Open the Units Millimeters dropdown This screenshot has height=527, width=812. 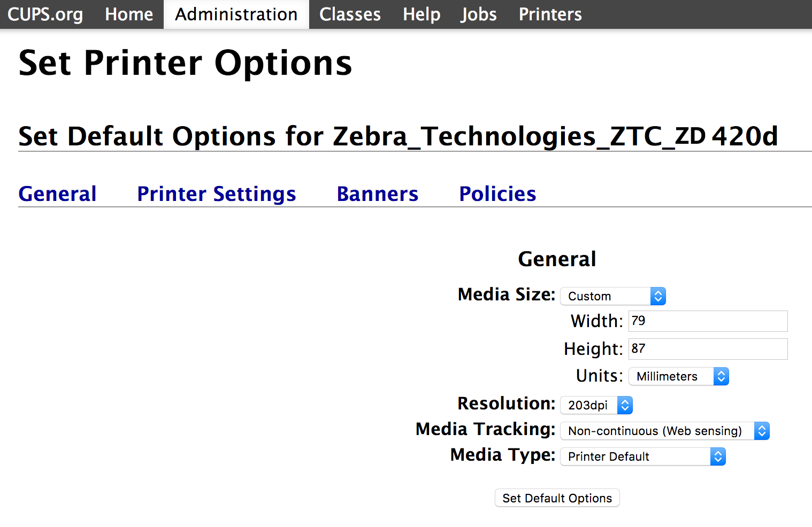click(x=679, y=376)
